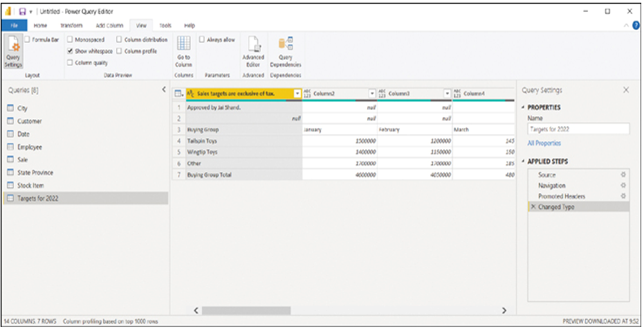Open Promoted Headers step settings gear

click(x=623, y=196)
